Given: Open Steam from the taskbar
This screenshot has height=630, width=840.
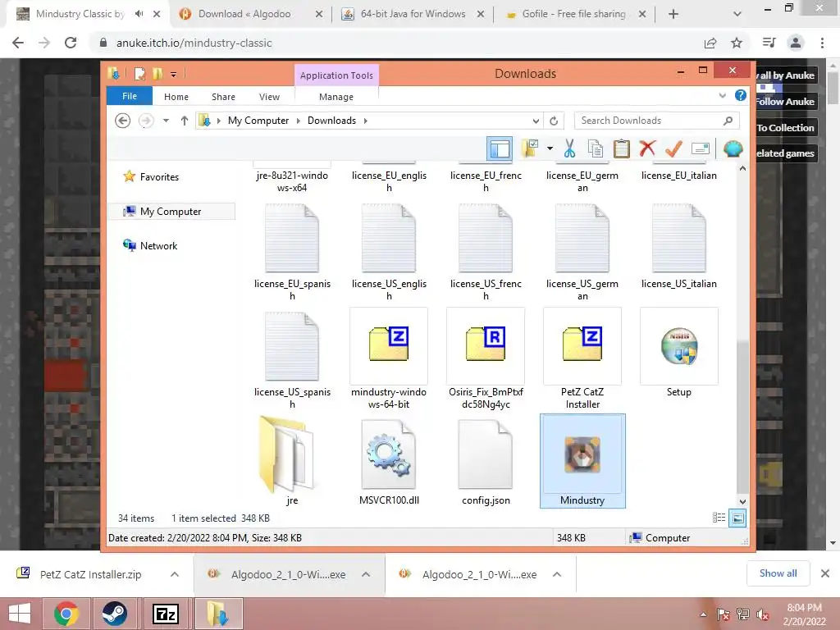Looking at the screenshot, I should 114,614.
